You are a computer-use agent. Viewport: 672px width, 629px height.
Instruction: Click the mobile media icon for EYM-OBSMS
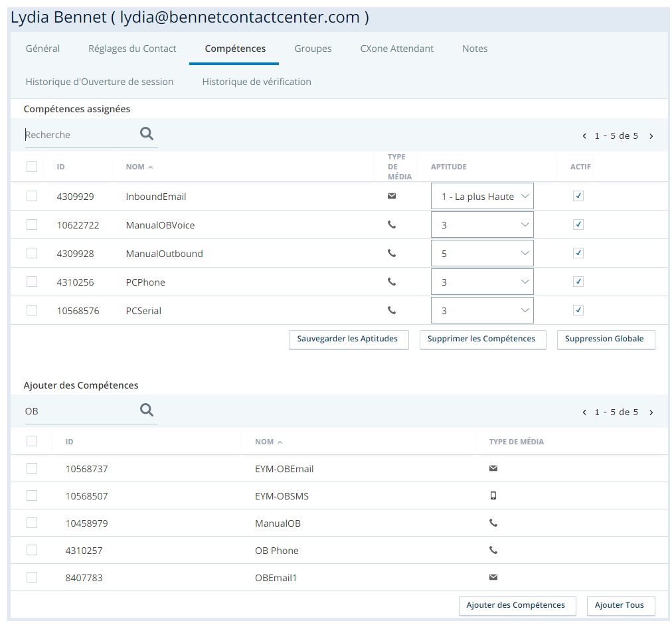[x=493, y=495]
